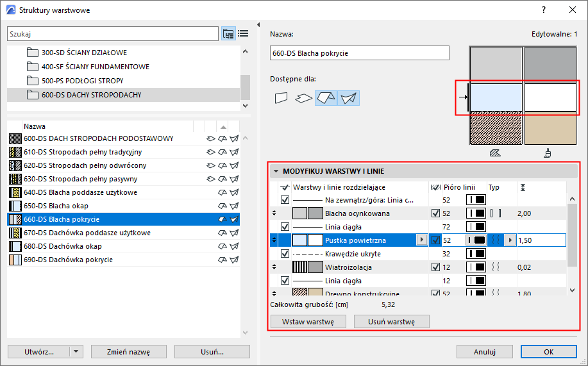Screen dimensions: 588x366
Task: Click line type icon of Blacha ocynkowana
Action: (x=496, y=213)
